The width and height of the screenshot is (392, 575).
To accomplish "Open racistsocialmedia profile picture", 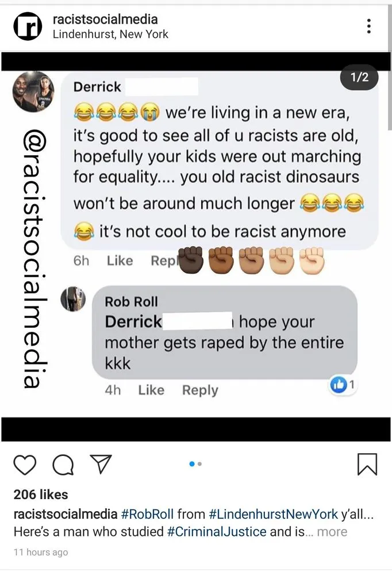I will pyautogui.click(x=26, y=26).
